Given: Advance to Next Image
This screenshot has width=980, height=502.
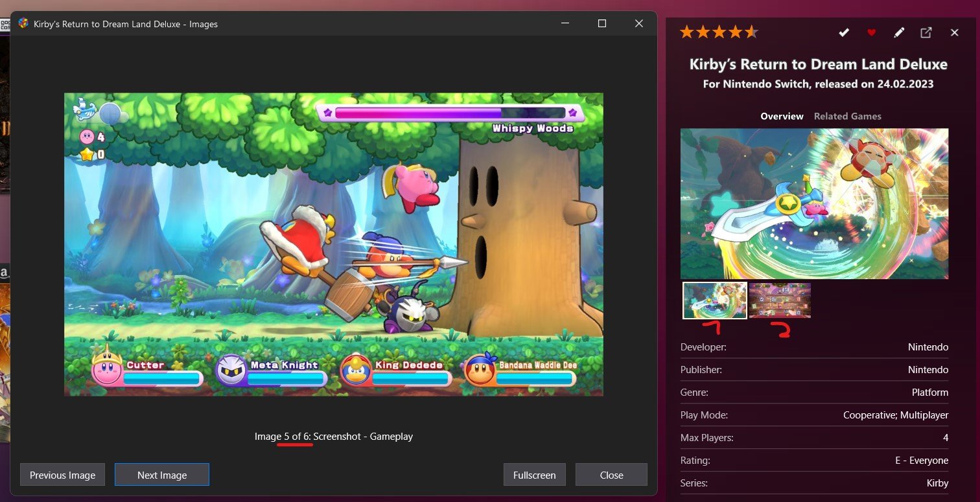Looking at the screenshot, I should coord(162,475).
